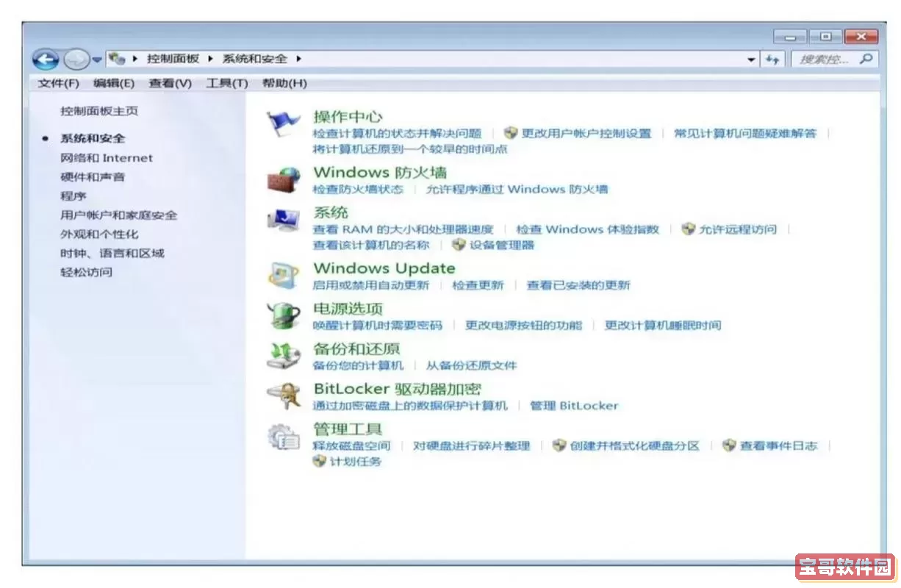Select 硬件和声音 category in sidebar
Viewport: 901px width, 588px height.
93,176
